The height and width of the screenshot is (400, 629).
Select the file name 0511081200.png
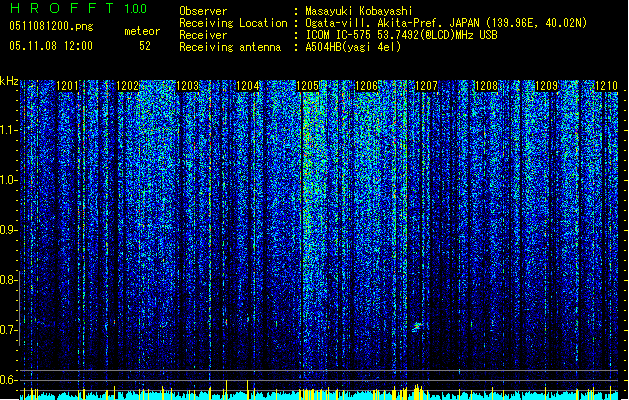click(x=51, y=26)
